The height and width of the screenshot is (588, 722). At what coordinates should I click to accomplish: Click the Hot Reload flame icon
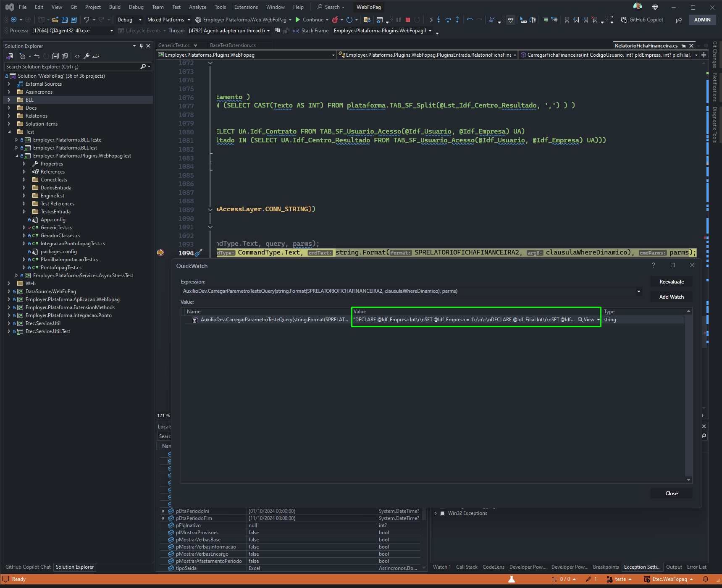[335, 20]
